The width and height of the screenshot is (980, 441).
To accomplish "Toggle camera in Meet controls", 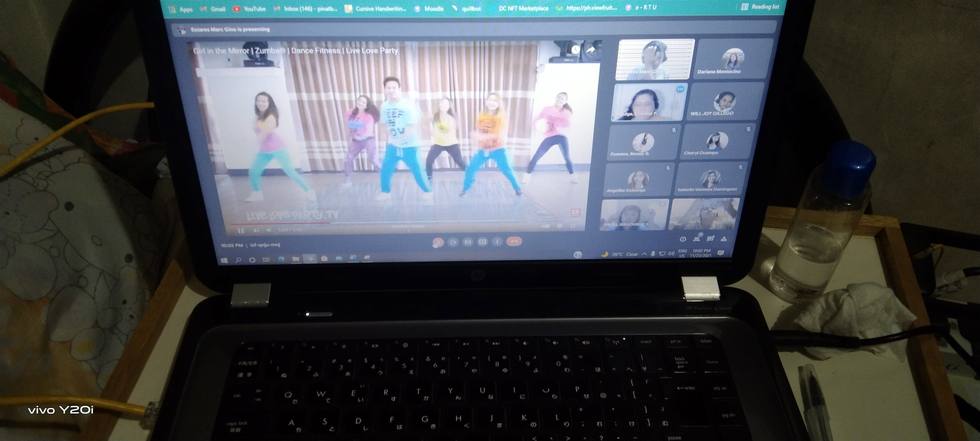I will 453,242.
